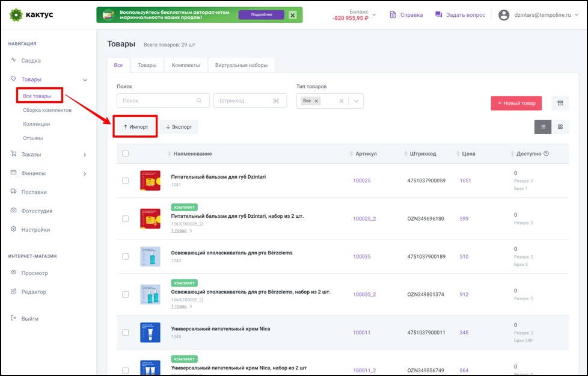
Task: Click the archive box icon button
Action: pyautogui.click(x=560, y=103)
